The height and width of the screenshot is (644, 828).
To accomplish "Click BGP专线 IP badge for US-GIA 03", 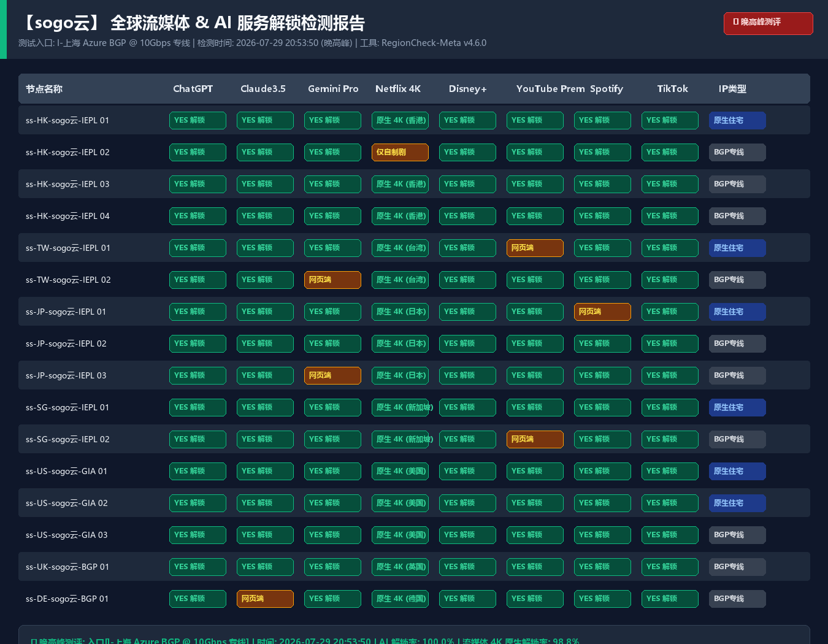I will pyautogui.click(x=737, y=535).
